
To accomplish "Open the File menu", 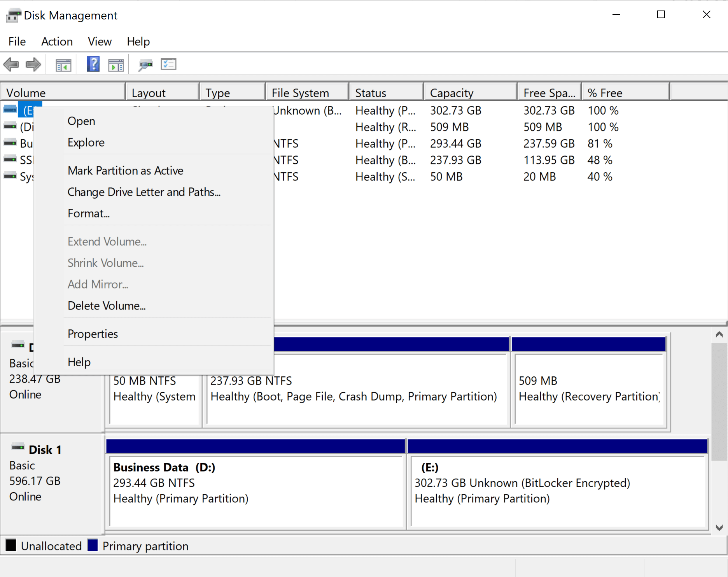I will (17, 42).
